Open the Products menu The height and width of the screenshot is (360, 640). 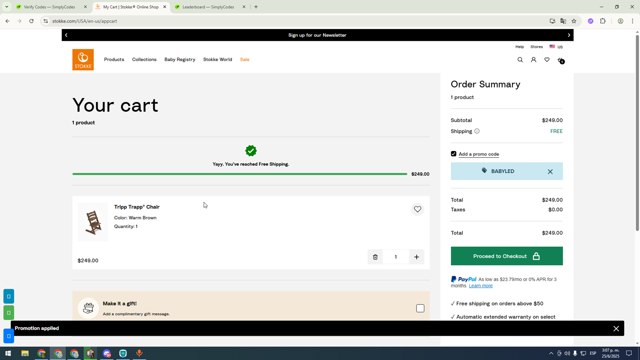tap(114, 60)
